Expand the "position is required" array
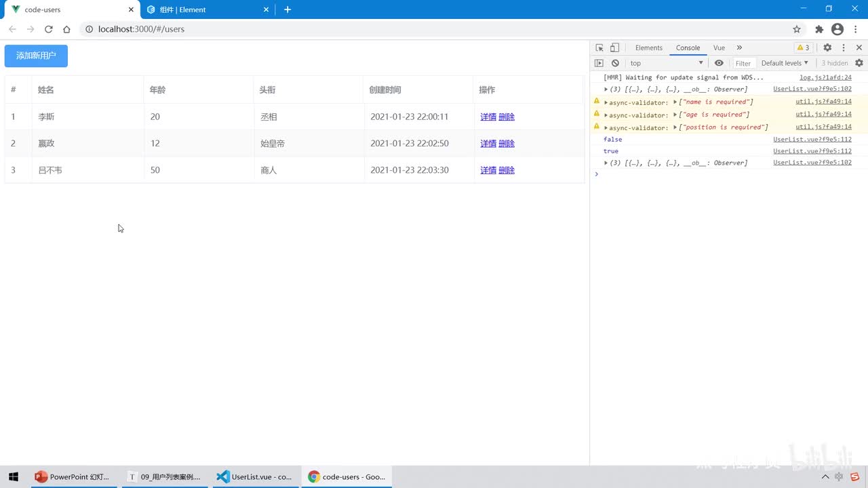The width and height of the screenshot is (868, 488). tap(675, 127)
